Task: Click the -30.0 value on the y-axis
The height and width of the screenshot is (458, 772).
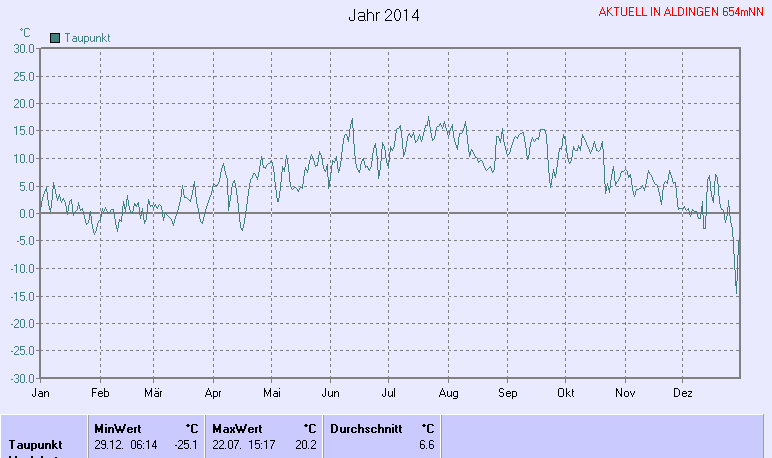Action: 22,379
